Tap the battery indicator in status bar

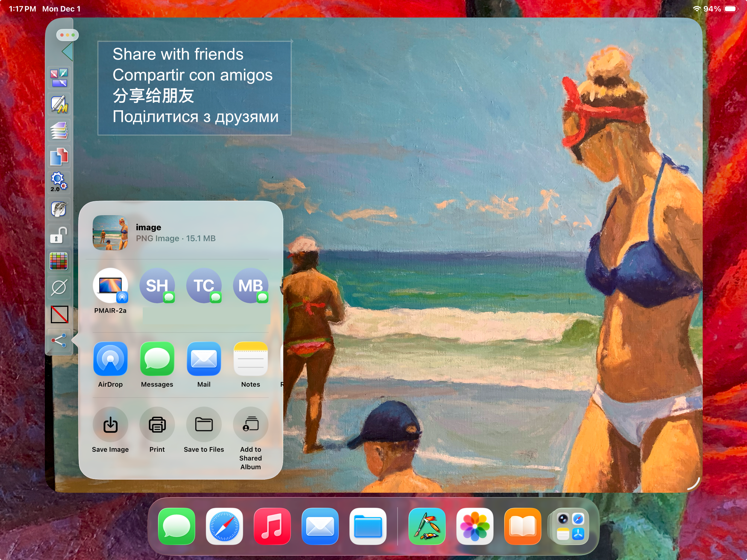click(x=731, y=9)
